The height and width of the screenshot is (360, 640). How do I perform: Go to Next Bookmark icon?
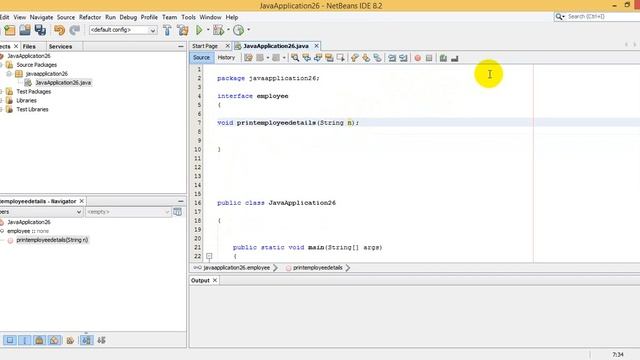pyautogui.click(x=366, y=58)
